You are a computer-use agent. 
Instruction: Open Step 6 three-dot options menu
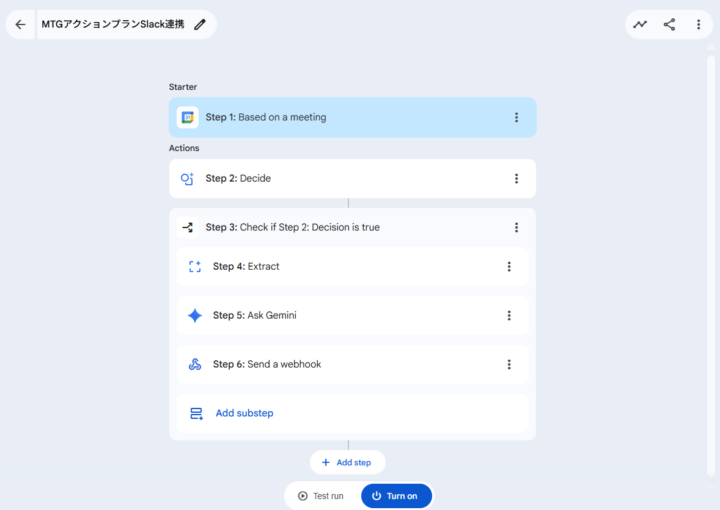pyautogui.click(x=508, y=364)
